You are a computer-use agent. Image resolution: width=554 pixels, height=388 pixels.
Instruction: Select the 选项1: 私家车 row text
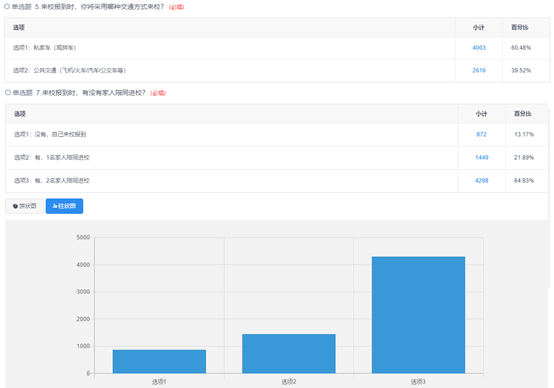tap(45, 48)
